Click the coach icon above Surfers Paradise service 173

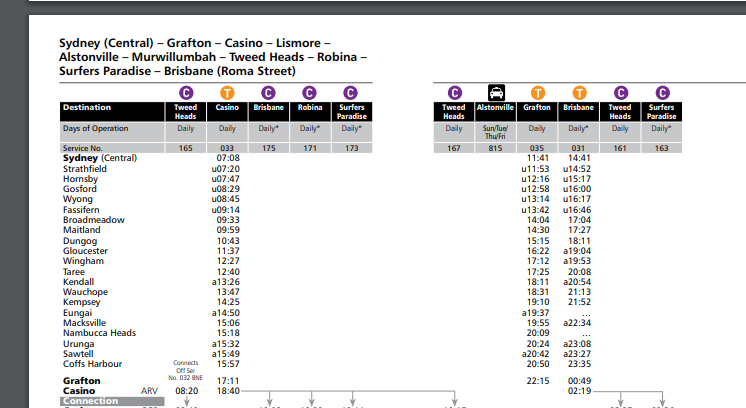point(351,92)
